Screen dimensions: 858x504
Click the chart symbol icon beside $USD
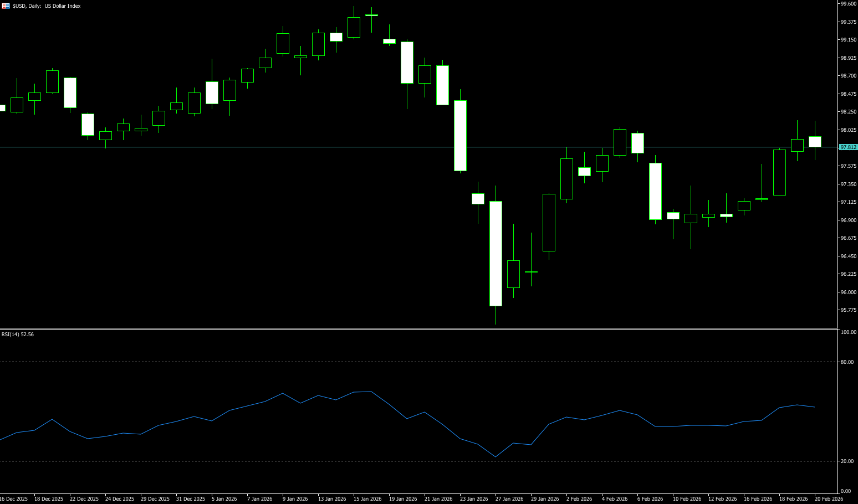(x=6, y=6)
